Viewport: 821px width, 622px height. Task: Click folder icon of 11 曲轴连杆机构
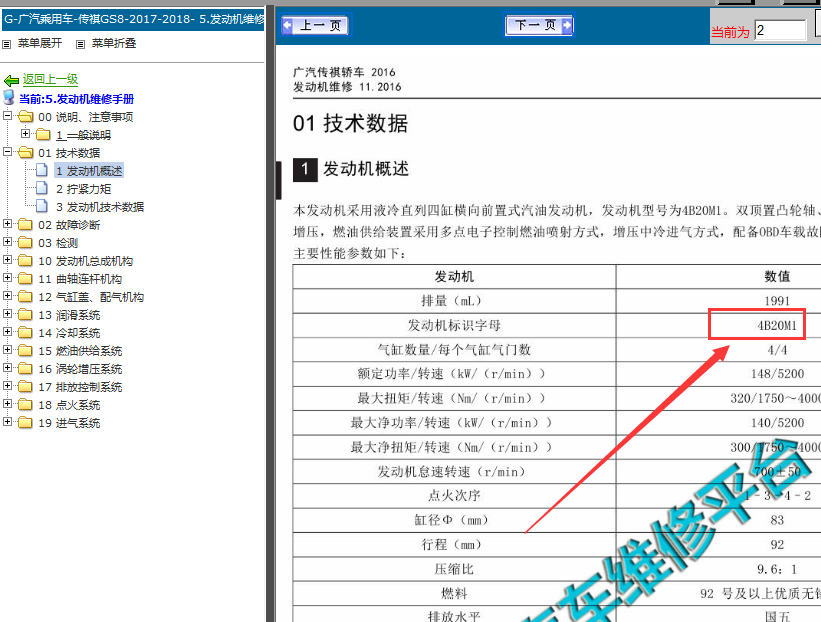(x=25, y=279)
